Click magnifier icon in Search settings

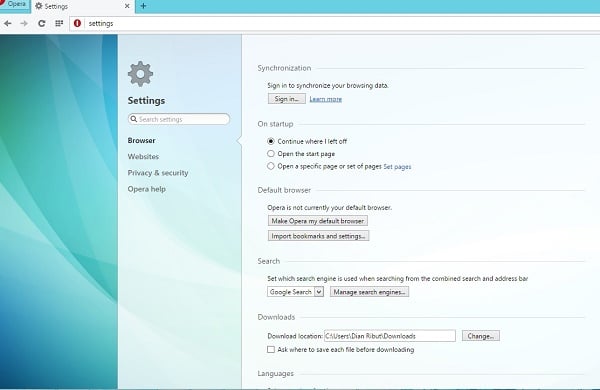134,119
